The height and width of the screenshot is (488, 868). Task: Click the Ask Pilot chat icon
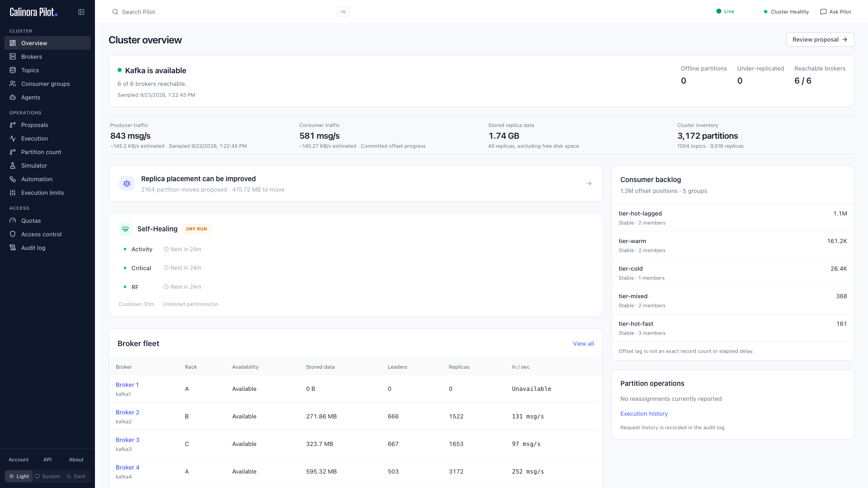823,12
